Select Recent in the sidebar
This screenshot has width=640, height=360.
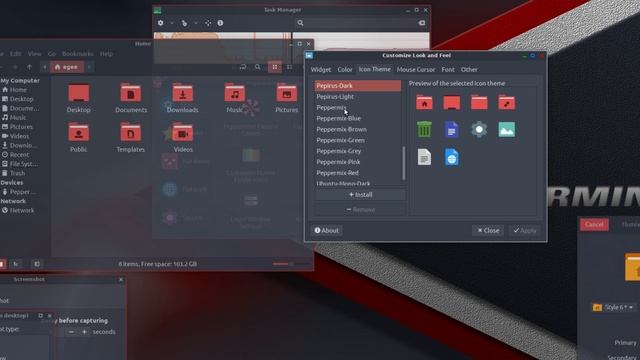click(x=19, y=155)
